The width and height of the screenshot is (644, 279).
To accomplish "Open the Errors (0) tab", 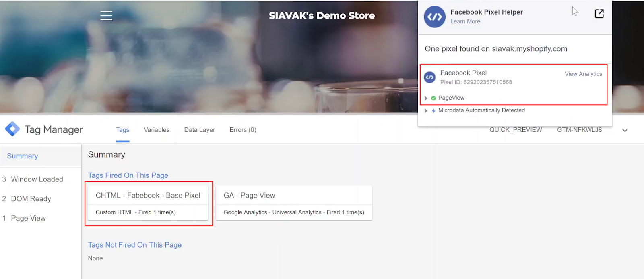I will point(243,130).
